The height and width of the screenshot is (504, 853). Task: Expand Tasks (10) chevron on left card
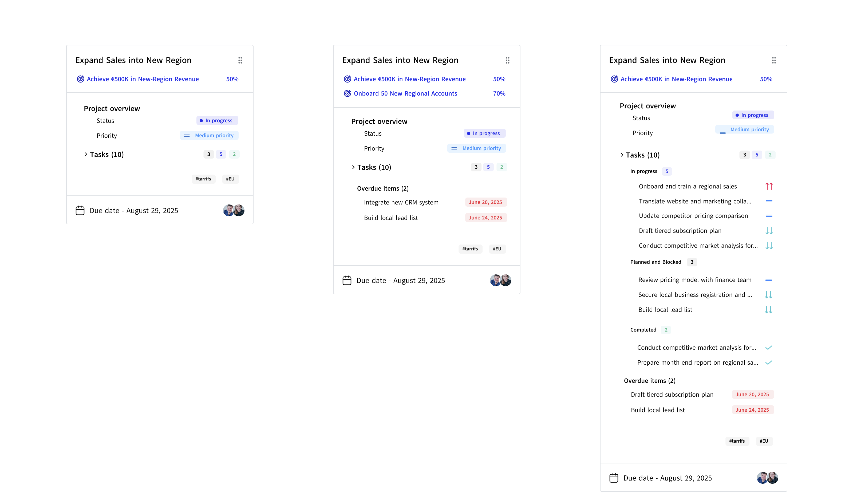tap(86, 155)
